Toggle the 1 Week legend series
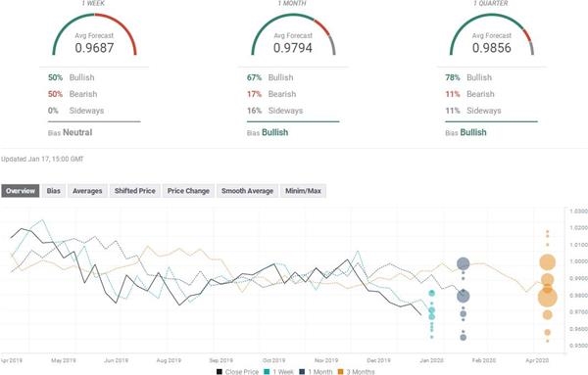This screenshot has height=375, width=588. [279, 372]
